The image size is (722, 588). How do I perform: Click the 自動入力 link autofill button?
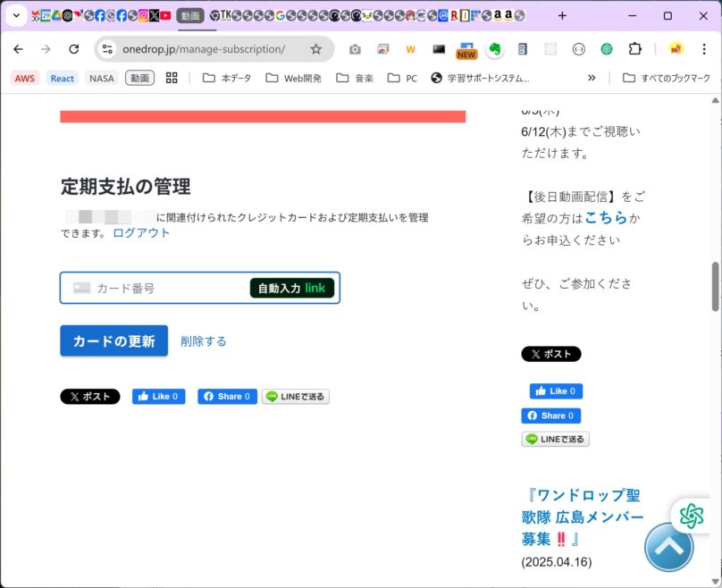291,288
